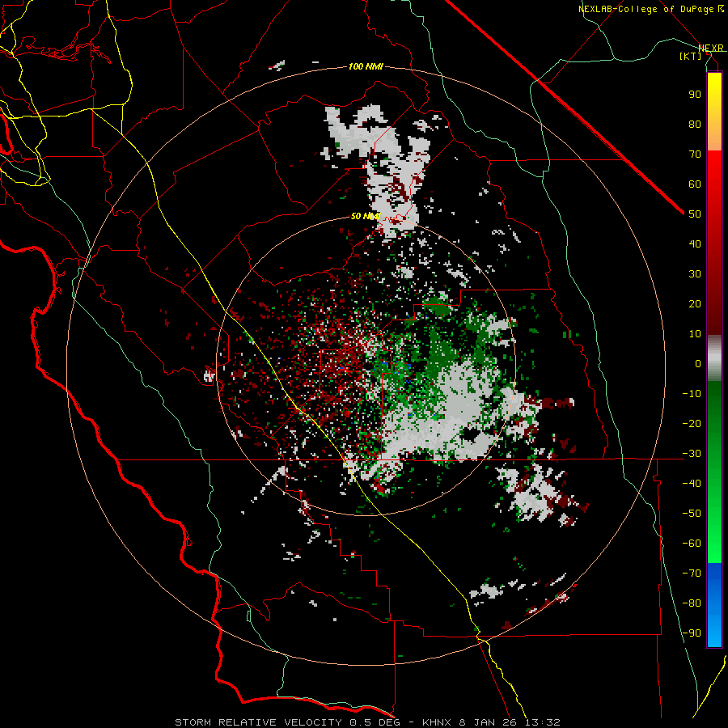728x728 pixels.
Task: Click the -40 value on the velocity scale
Action: coord(692,484)
